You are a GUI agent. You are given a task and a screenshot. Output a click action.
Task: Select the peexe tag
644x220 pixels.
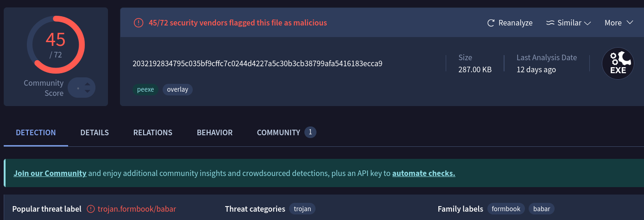tap(145, 89)
